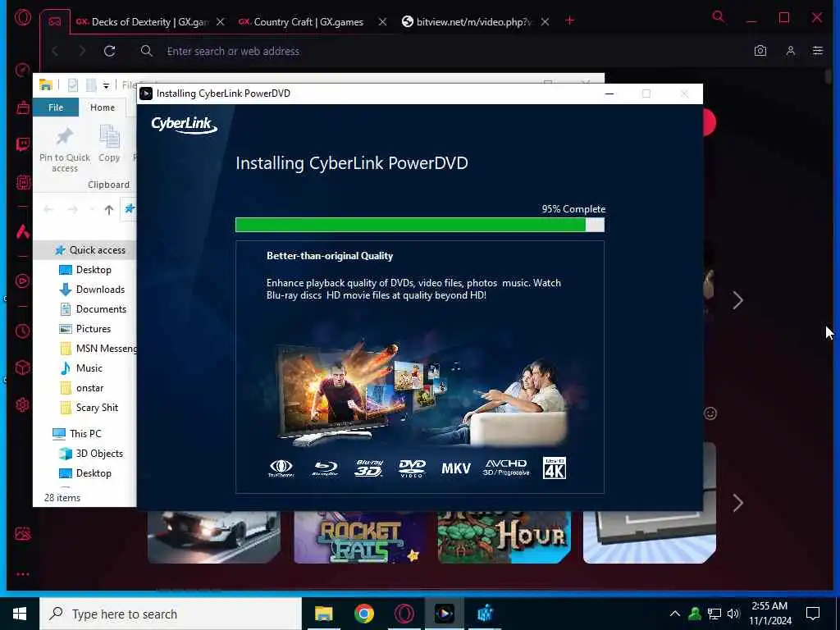Screen dimensions: 840x630
Task: Open Home ribbon tab in File Explorer
Action: tap(103, 107)
